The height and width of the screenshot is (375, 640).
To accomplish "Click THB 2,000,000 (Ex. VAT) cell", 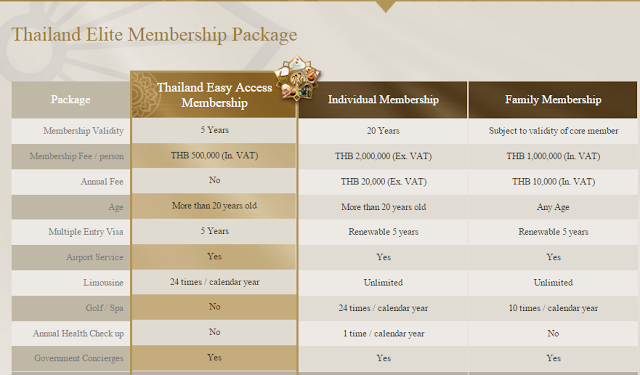I will coord(383,156).
